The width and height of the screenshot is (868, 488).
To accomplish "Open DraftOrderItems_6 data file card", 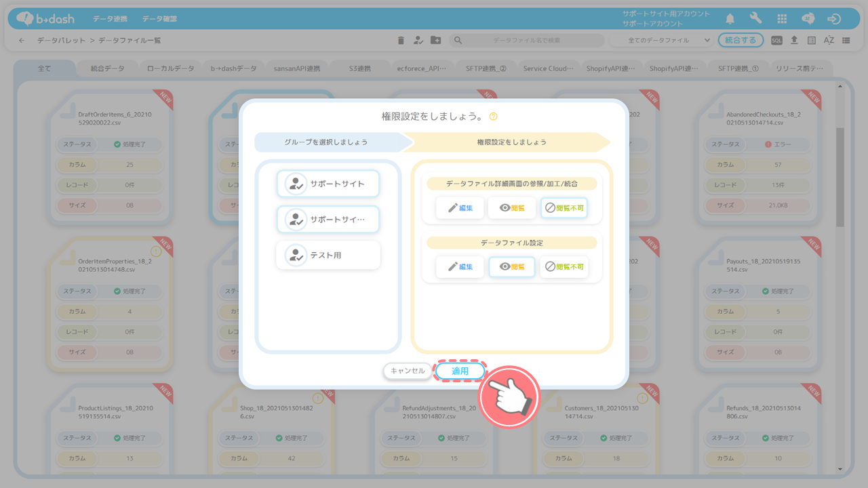I will (x=111, y=157).
